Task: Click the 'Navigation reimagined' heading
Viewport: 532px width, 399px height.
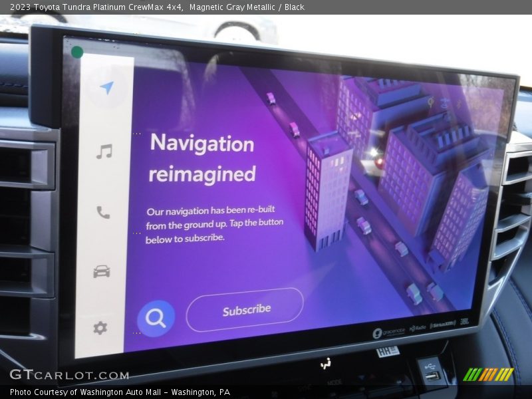Action: 202,158
